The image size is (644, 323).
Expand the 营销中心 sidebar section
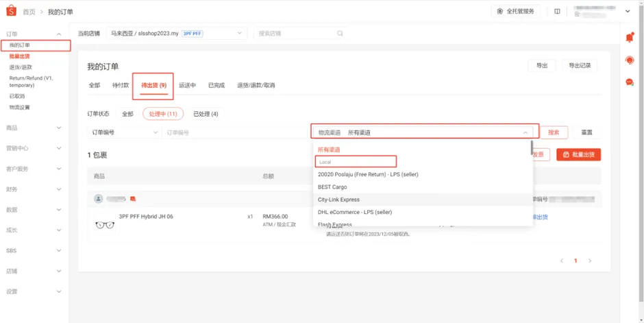coord(59,148)
